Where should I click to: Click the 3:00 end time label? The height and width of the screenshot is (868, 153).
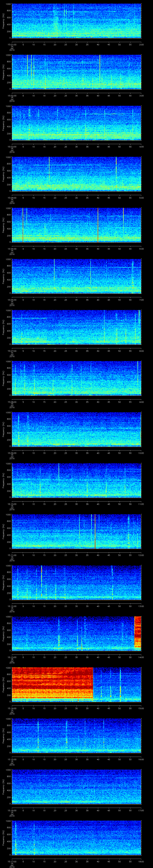click(141, 96)
